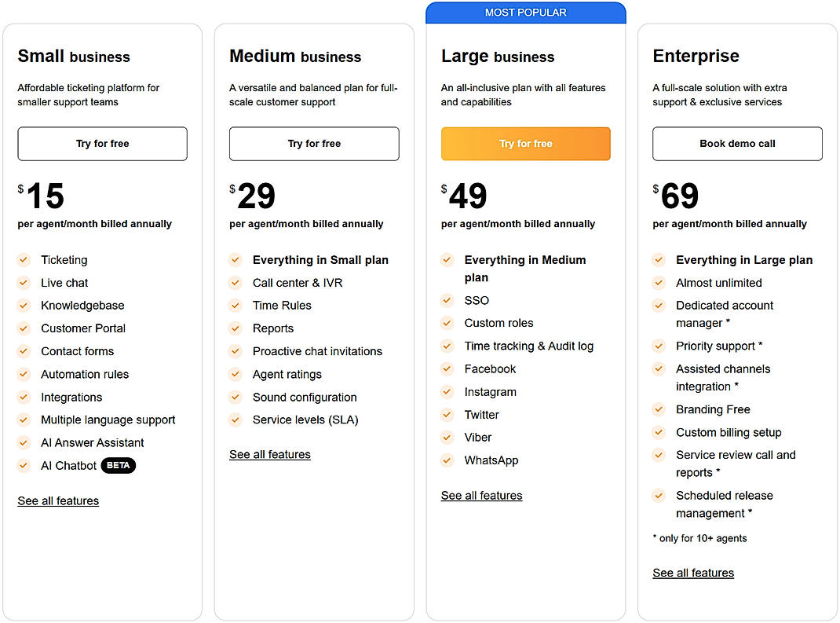Book a demo call for Enterprise
Screen dimensions: 840x623
[x=737, y=144]
